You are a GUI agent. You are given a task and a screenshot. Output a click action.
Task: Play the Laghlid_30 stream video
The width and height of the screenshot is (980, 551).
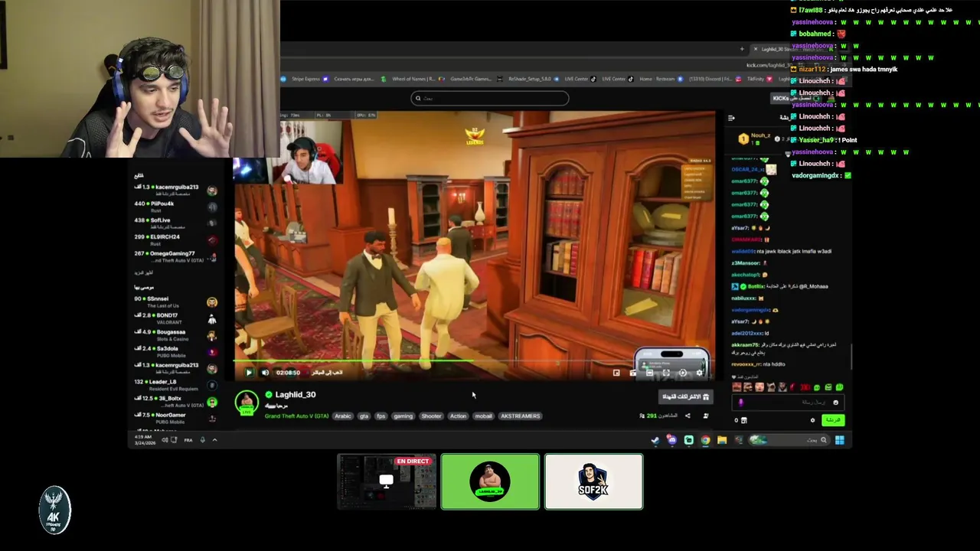point(248,373)
